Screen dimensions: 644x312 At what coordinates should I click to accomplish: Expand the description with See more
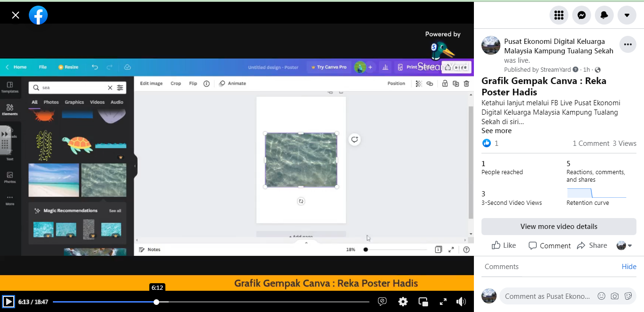(496, 131)
